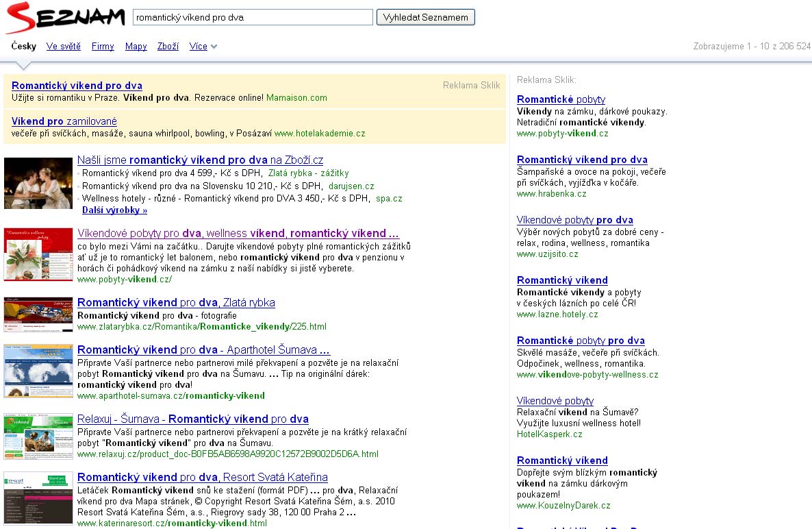Open 'Relaxuj - Šumava - Romantický víkend pro dva'

click(192, 419)
